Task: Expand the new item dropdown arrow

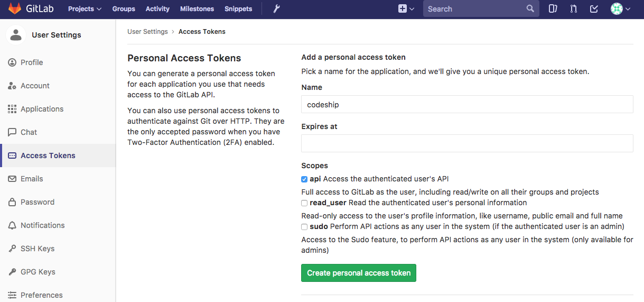Action: click(412, 9)
